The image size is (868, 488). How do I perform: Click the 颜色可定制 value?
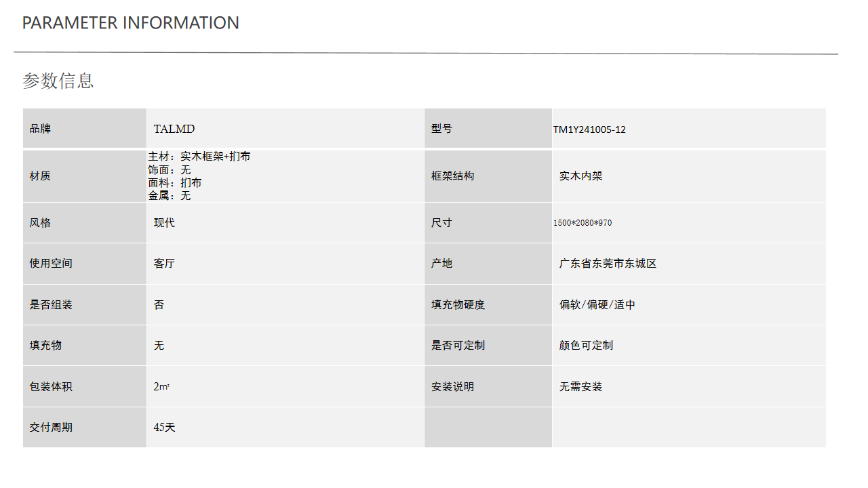point(586,346)
